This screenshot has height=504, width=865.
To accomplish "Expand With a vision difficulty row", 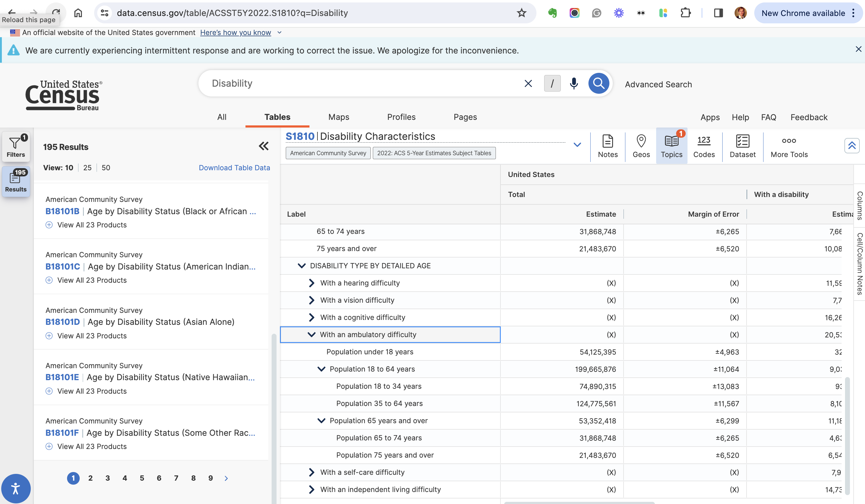I will coord(311,300).
